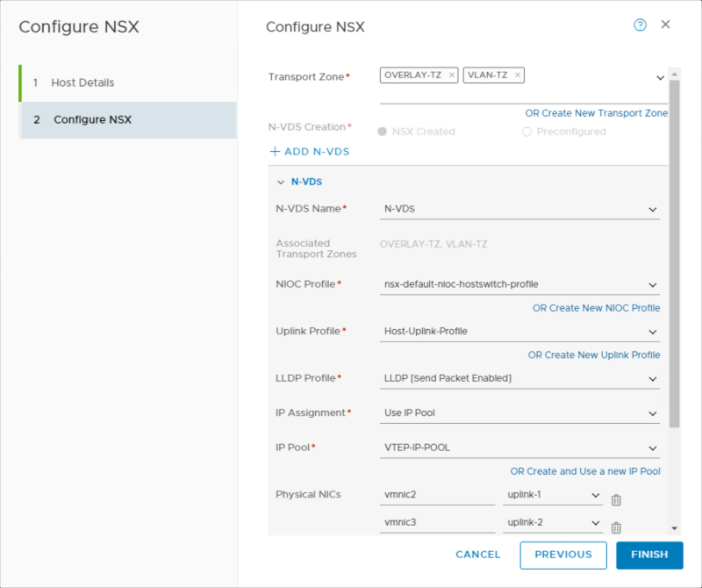
Task: Expand the Uplink Profile dropdown
Action: pos(519,332)
